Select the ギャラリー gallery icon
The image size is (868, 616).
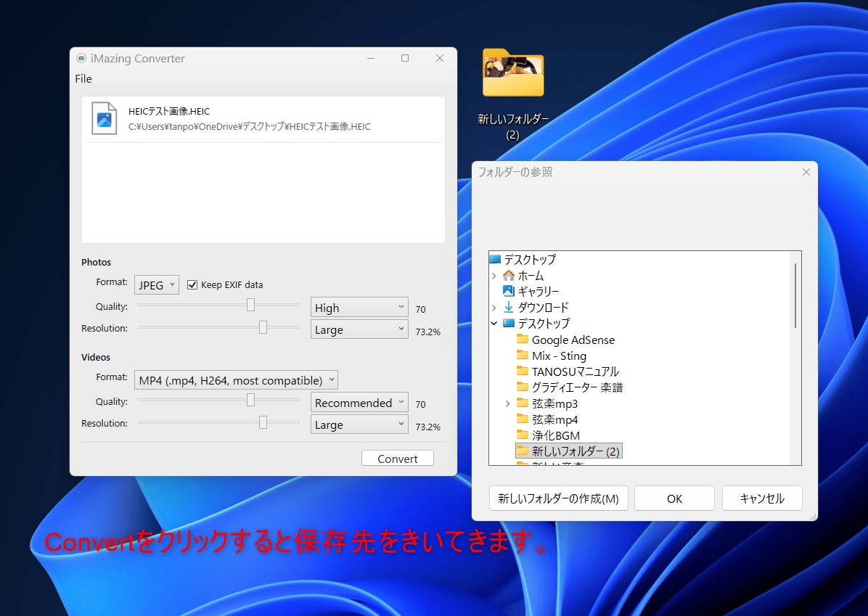(x=508, y=291)
